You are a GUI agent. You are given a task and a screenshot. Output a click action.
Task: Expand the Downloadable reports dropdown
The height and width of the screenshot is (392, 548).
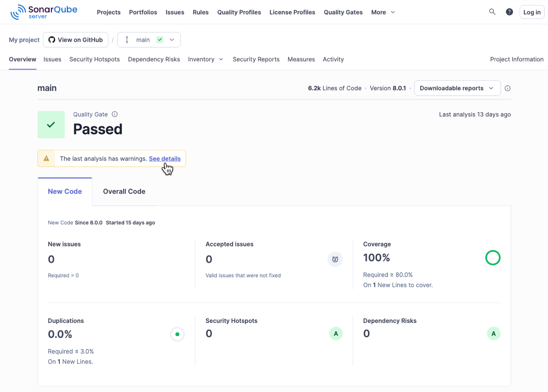pos(457,88)
